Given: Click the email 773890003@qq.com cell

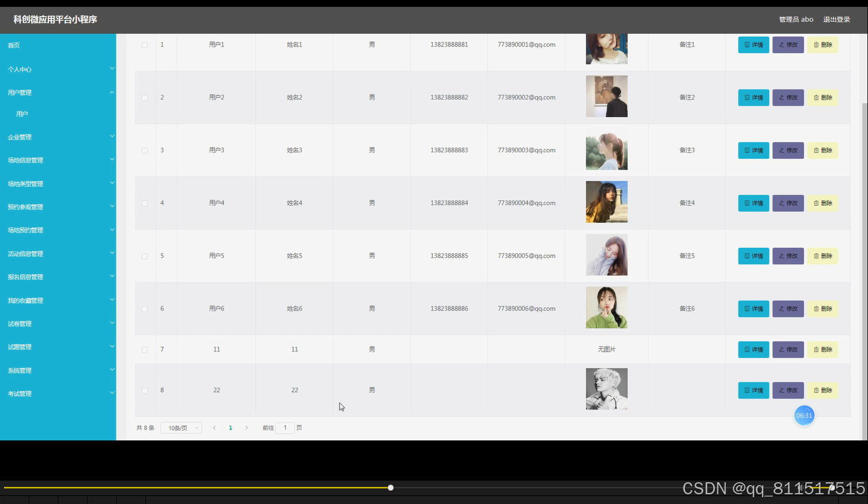Looking at the screenshot, I should point(526,150).
